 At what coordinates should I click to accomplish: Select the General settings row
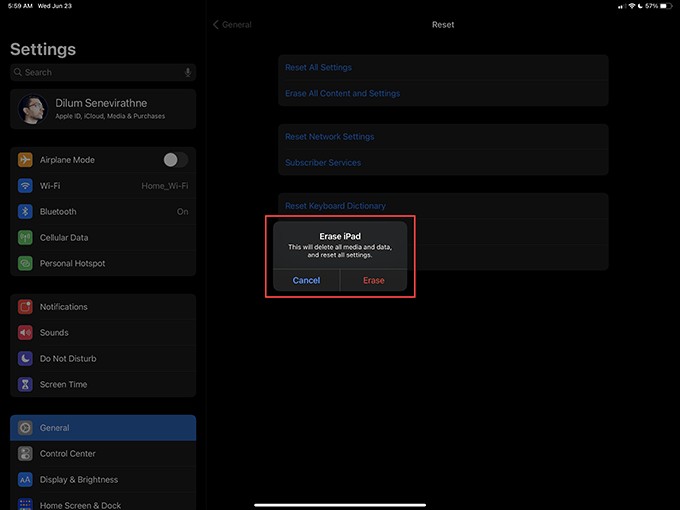click(x=103, y=428)
